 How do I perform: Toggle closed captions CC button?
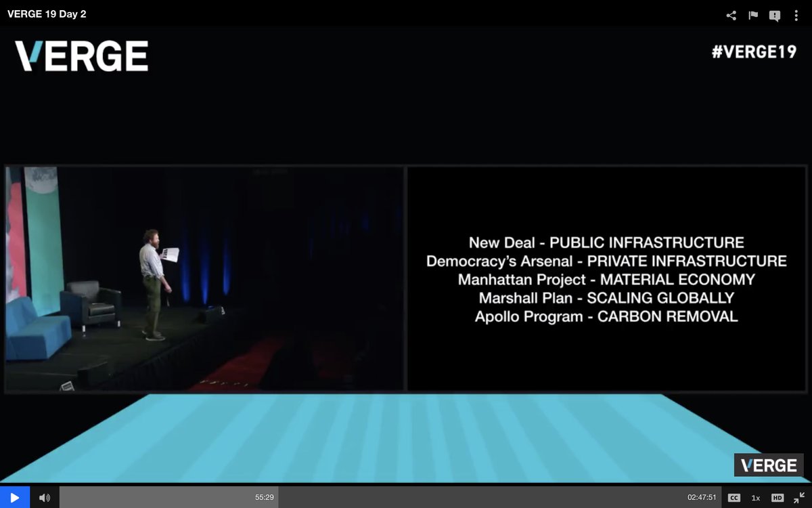point(734,498)
